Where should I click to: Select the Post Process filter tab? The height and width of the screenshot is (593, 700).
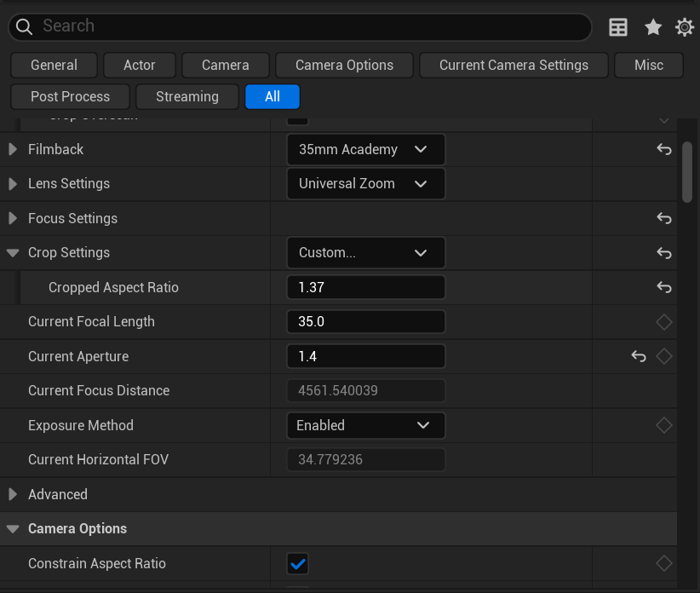pyautogui.click(x=70, y=96)
